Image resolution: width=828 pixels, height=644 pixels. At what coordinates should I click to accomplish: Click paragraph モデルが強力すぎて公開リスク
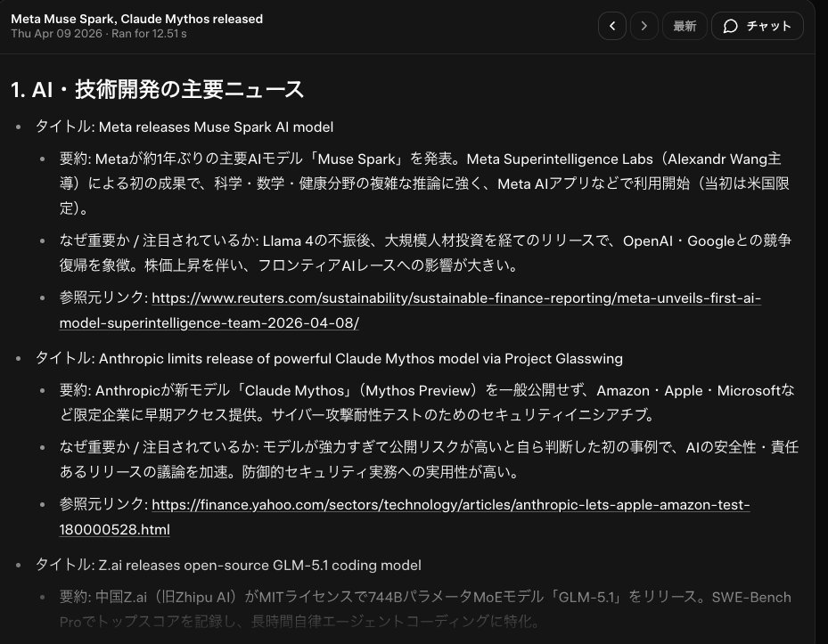tap(429, 460)
